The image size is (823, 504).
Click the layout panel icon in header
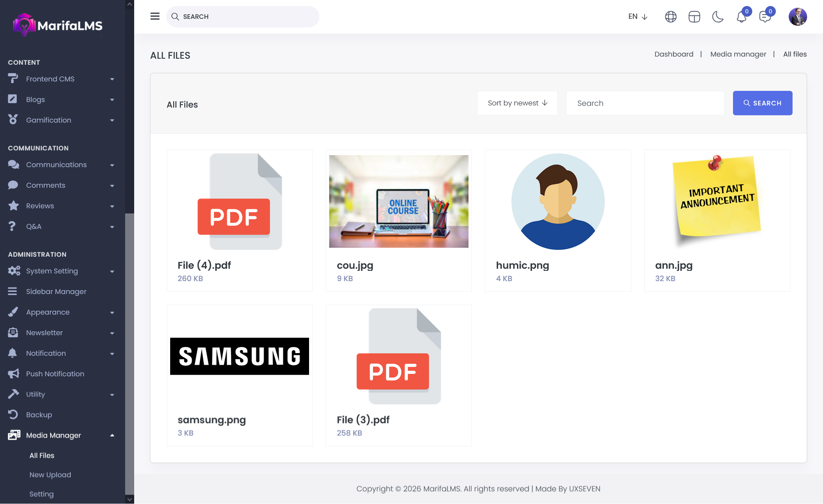click(694, 17)
